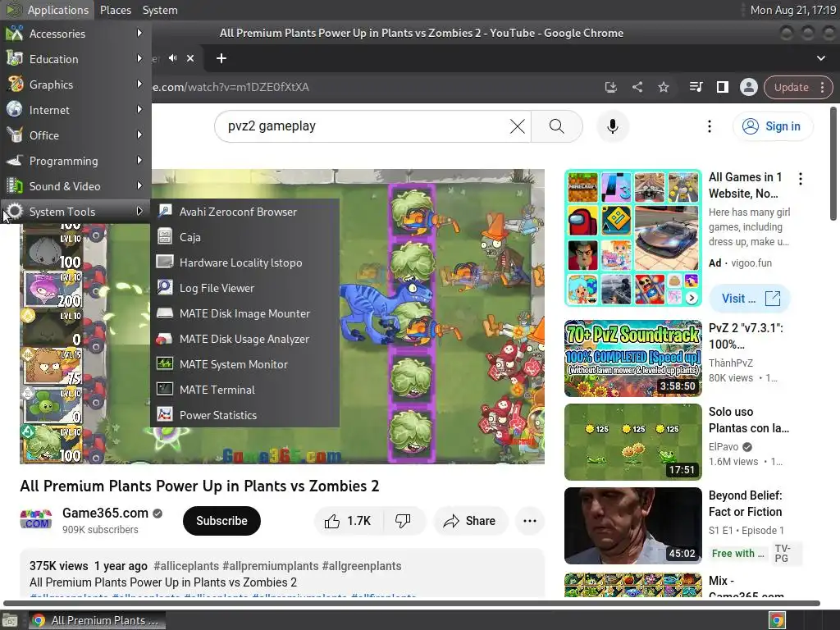Click the Applications menu button
This screenshot has height=630, width=840.
click(x=47, y=10)
